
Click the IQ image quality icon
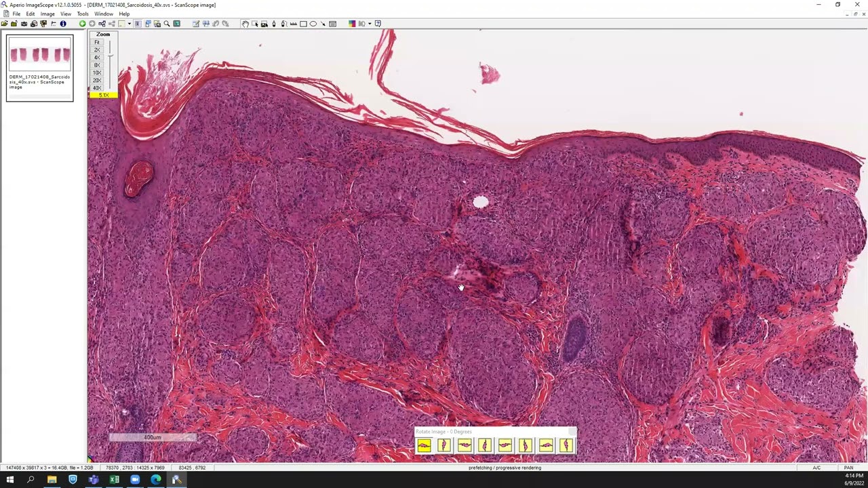362,24
